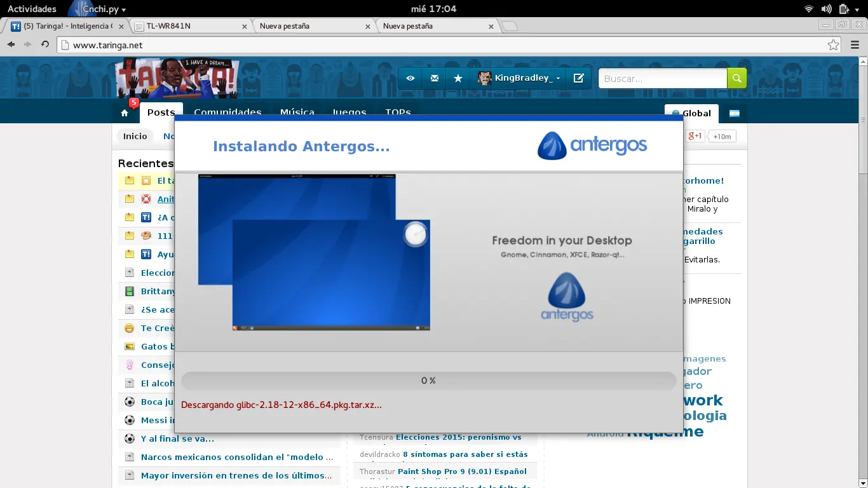
Task: Open post Mayor inversión en trenes
Action: coord(236,475)
